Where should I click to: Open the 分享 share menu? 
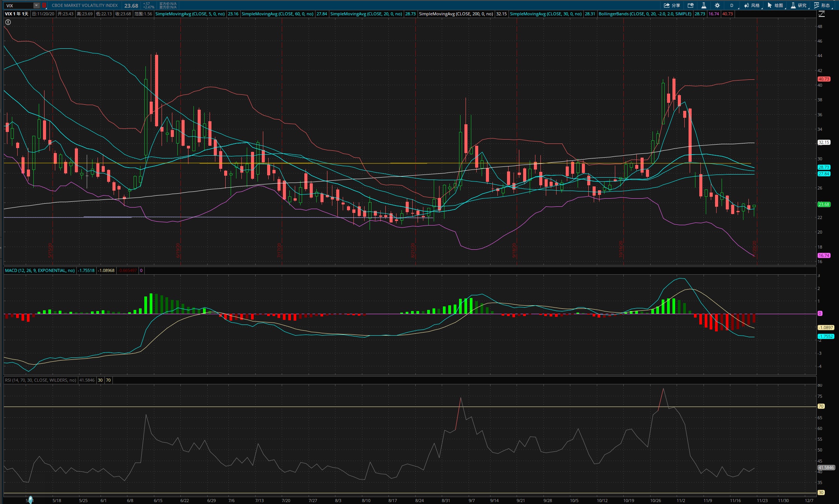click(672, 5)
